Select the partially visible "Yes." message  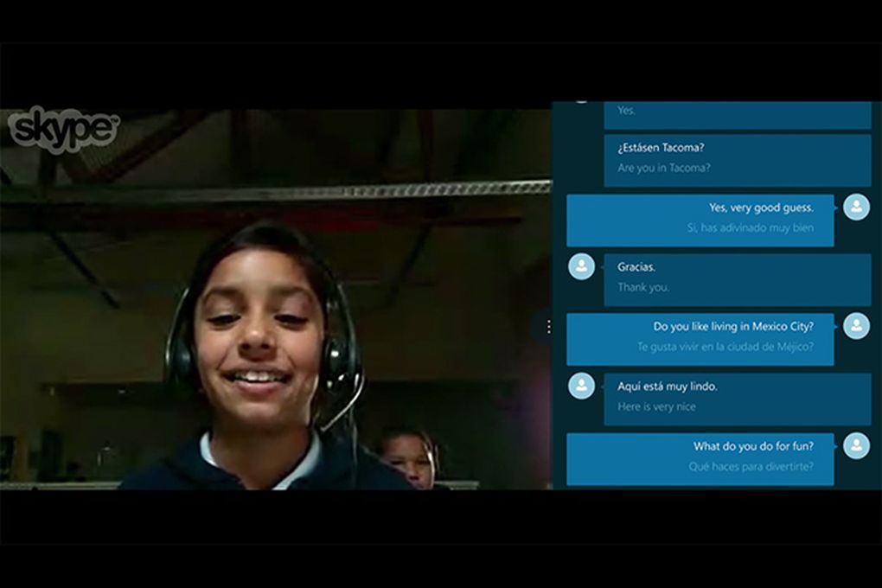pyautogui.click(x=626, y=111)
